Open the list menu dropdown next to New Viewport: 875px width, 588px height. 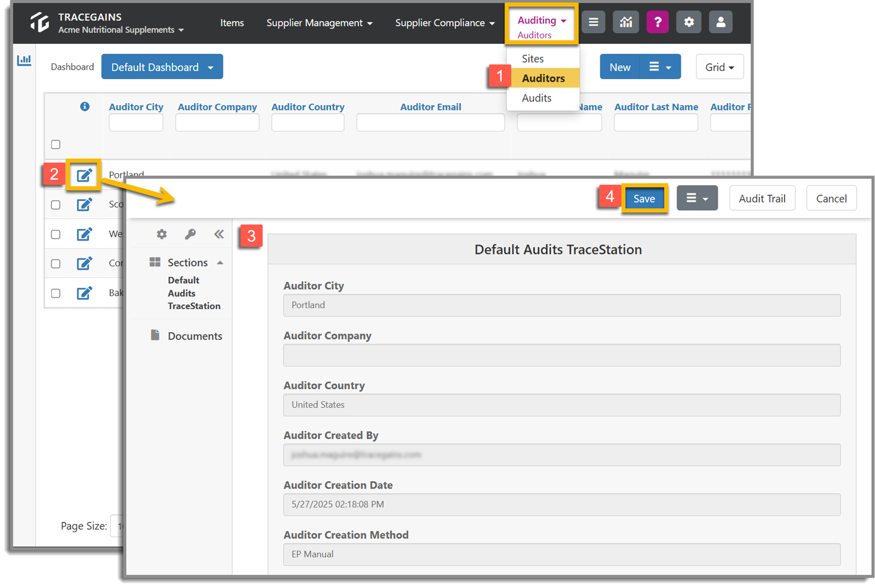coord(660,67)
